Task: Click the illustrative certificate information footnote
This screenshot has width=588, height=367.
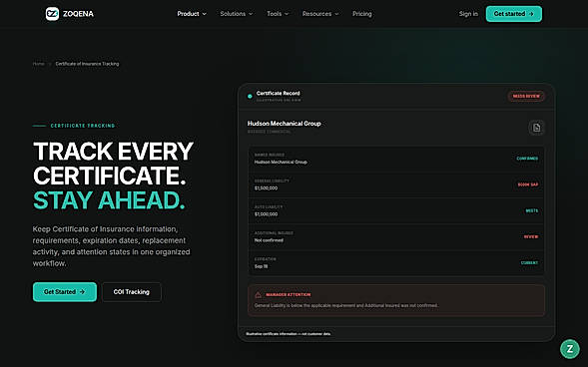Action: pyautogui.click(x=289, y=334)
